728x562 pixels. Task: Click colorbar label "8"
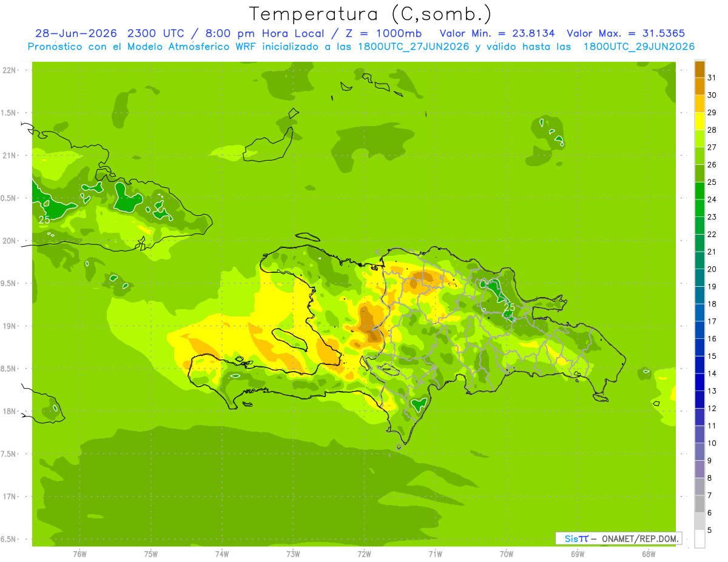pos(710,478)
